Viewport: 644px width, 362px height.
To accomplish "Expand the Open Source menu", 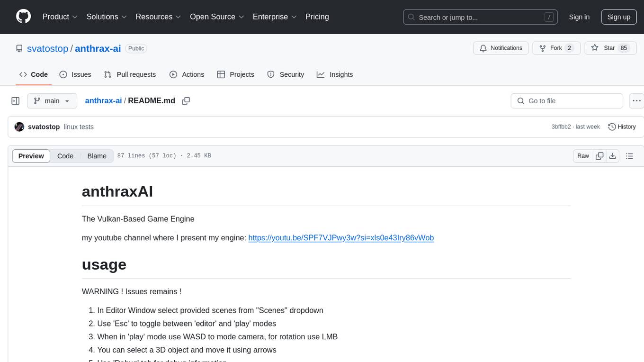I will pos(217,17).
